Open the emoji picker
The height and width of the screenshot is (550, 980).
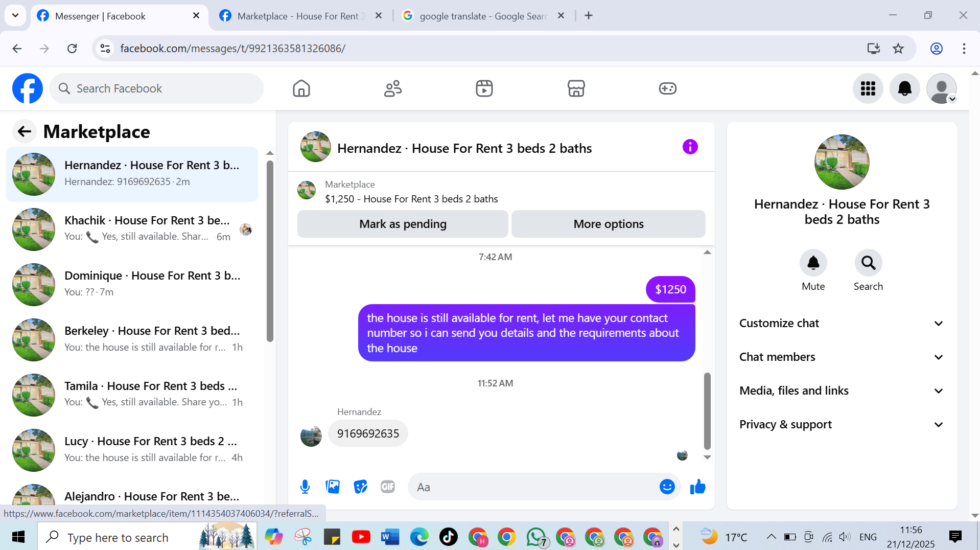667,487
